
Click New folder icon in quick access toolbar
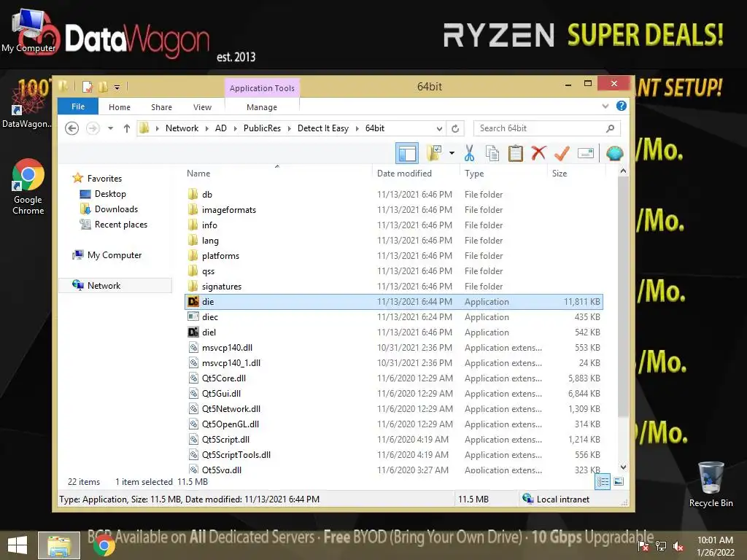tap(102, 87)
